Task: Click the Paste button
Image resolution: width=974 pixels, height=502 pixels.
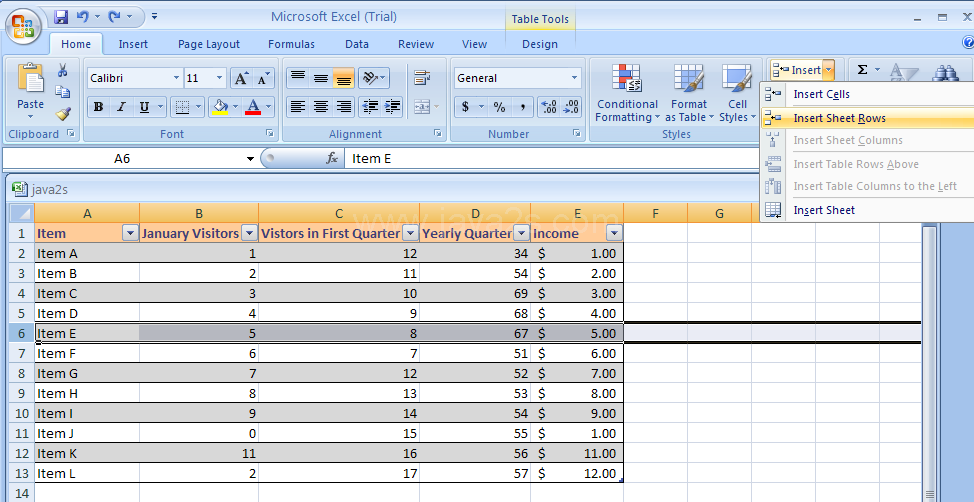Action: pos(30,91)
